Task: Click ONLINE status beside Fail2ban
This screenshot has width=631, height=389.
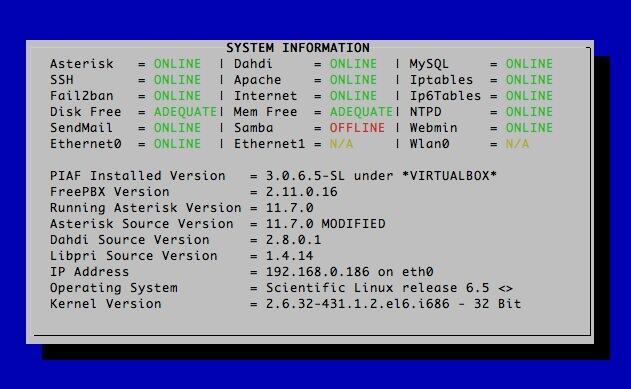Action: click(177, 96)
